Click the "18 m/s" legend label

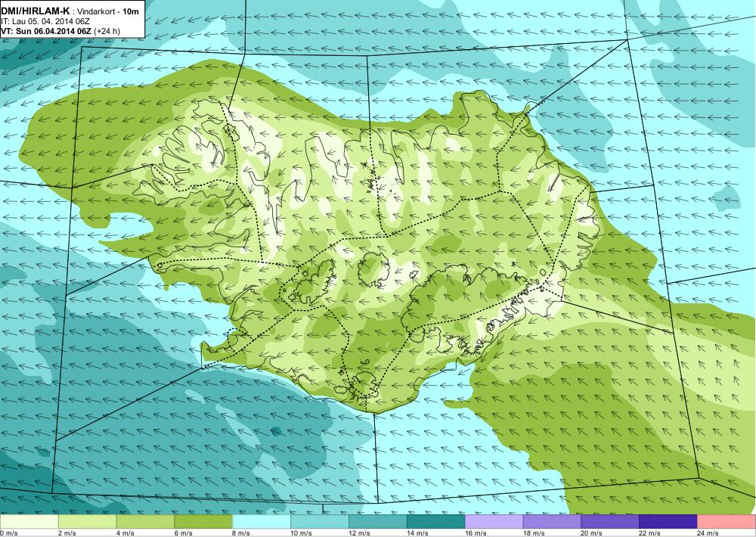[x=534, y=533]
